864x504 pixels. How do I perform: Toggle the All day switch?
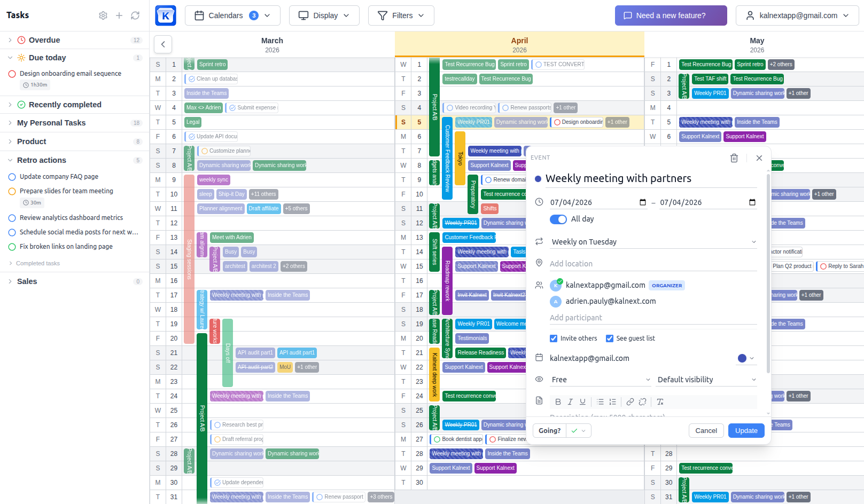click(x=558, y=219)
